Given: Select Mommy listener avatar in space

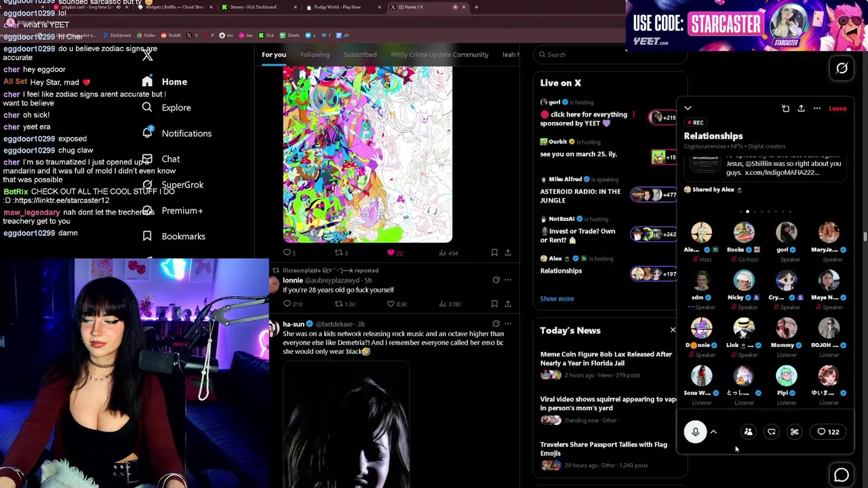Looking at the screenshot, I should click(x=787, y=328).
